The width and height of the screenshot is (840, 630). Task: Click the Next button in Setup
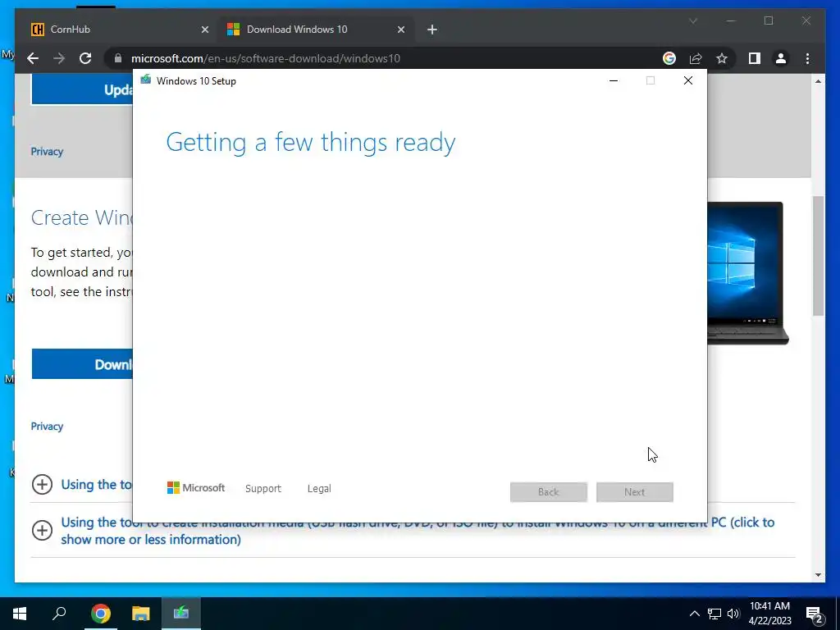[x=635, y=492]
